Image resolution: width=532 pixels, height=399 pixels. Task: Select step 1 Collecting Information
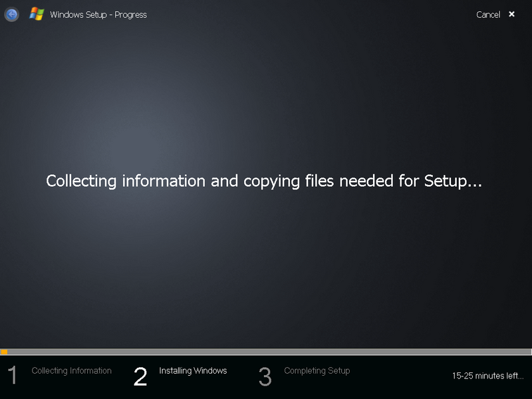[72, 370]
